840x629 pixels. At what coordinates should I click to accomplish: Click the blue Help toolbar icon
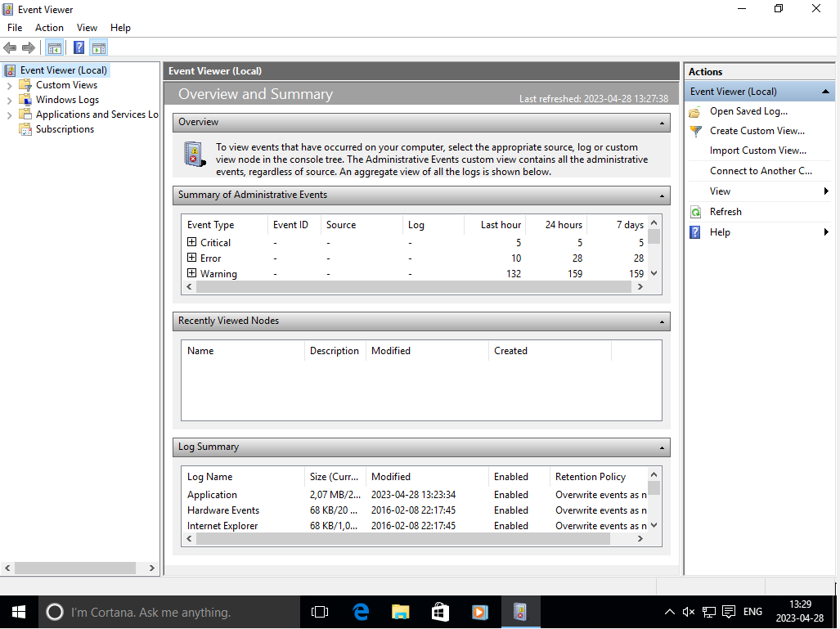click(79, 48)
